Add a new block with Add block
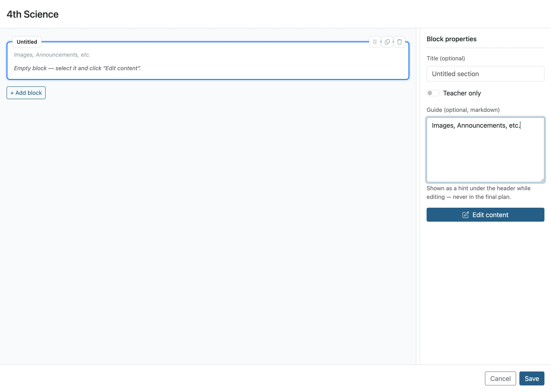Screen dimensions: 551x392 26,93
